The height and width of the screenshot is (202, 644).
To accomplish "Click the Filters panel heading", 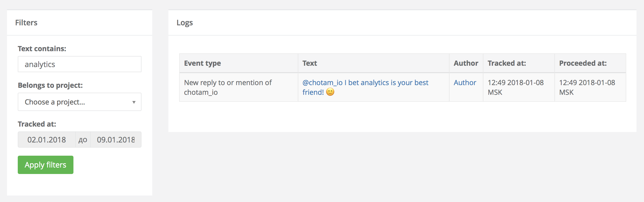I will pos(26,23).
